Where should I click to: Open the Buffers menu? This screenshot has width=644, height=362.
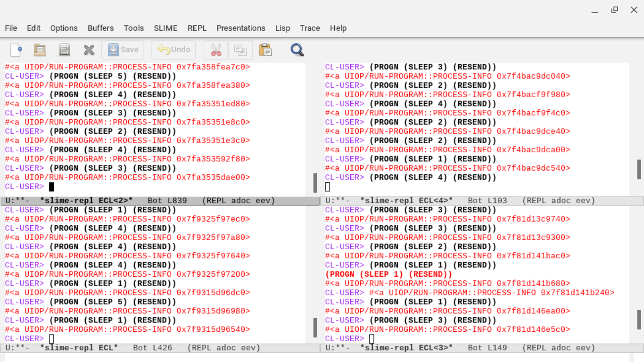(100, 28)
